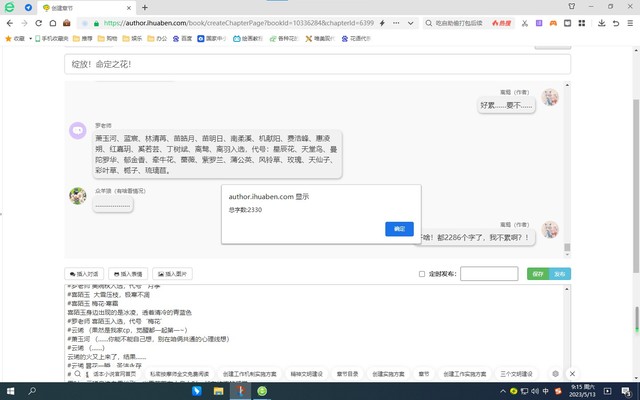The width and height of the screenshot is (640, 400).
Task: Click the 众学徒 character avatar
Action: pos(77,195)
